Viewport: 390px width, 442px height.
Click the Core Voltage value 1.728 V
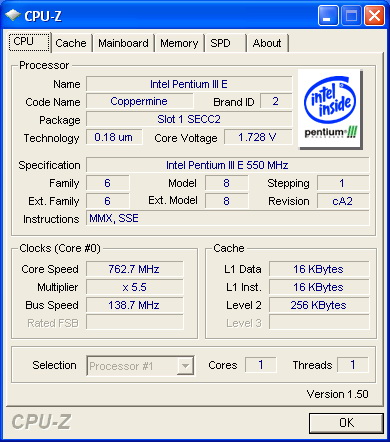coord(258,137)
